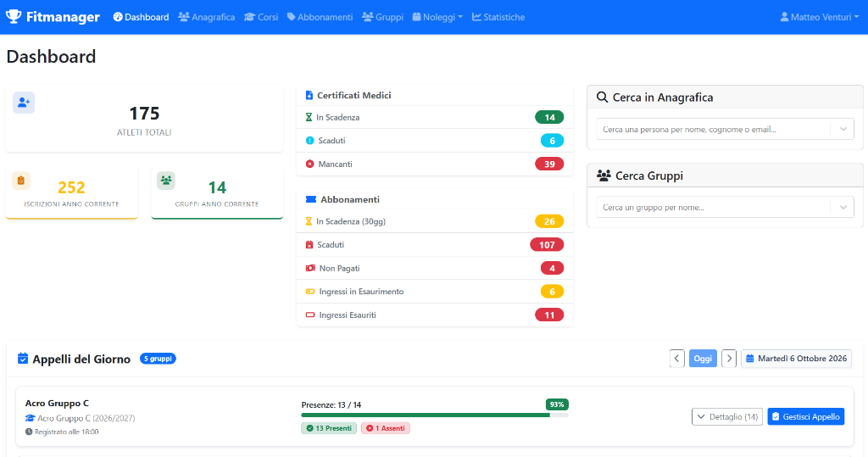The image size is (868, 457).
Task: Click the Certificati Medici document icon
Action: pyautogui.click(x=309, y=95)
